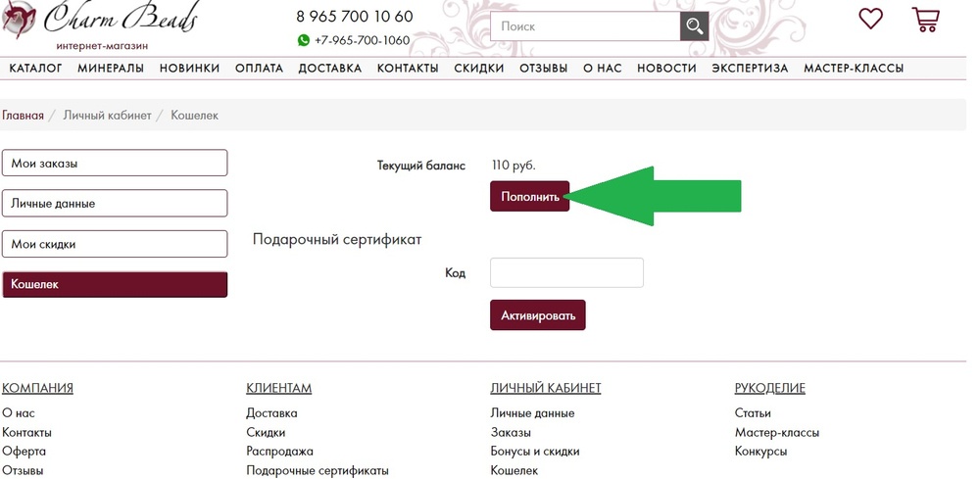
Task: Open the КАТАЛОГ menu item
Action: (x=35, y=69)
